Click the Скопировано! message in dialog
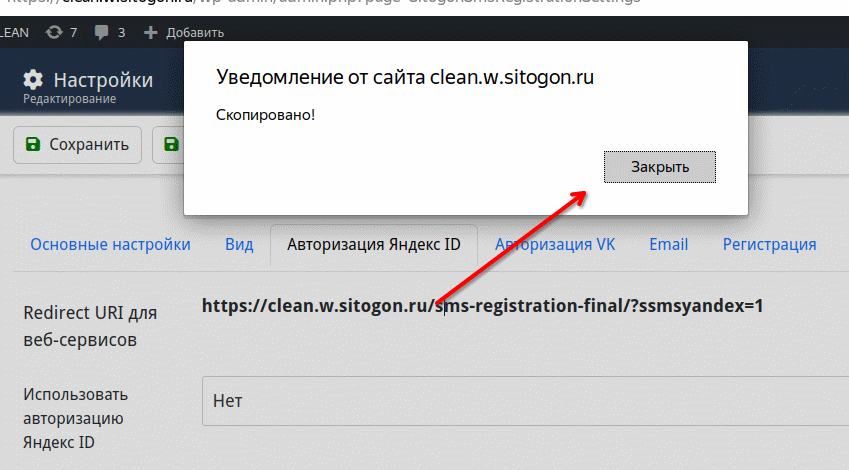849x470 pixels. coord(265,115)
